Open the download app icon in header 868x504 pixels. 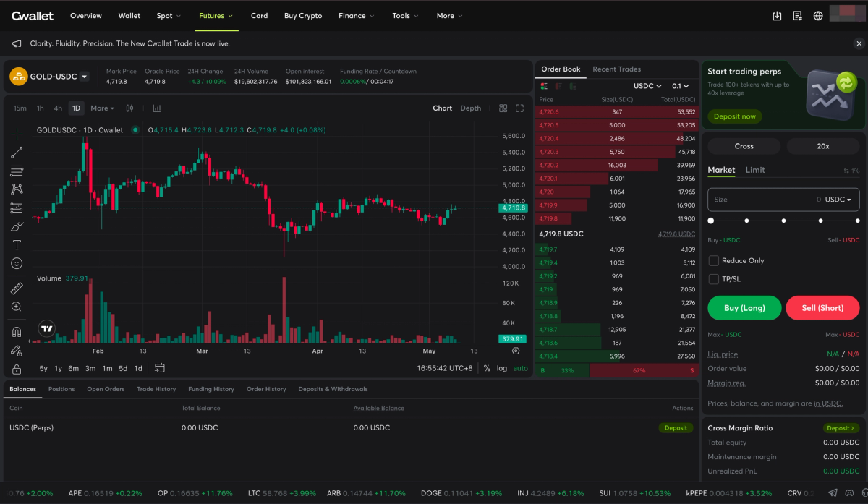(x=777, y=16)
